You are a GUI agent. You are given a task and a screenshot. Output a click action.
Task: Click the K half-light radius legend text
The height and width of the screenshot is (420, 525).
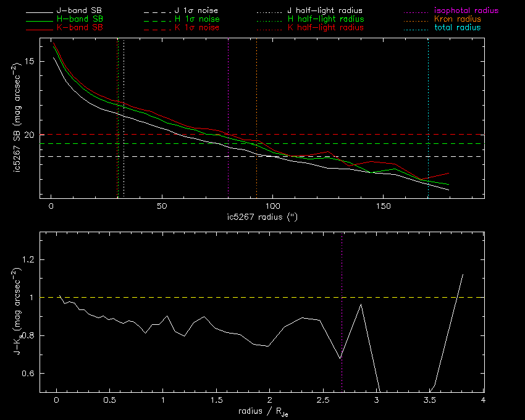(x=325, y=28)
